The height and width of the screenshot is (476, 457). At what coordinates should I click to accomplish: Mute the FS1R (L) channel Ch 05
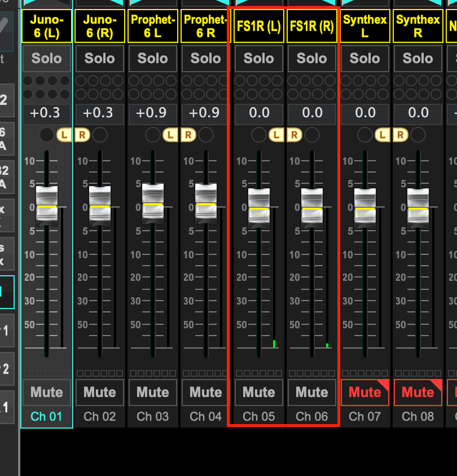(259, 392)
